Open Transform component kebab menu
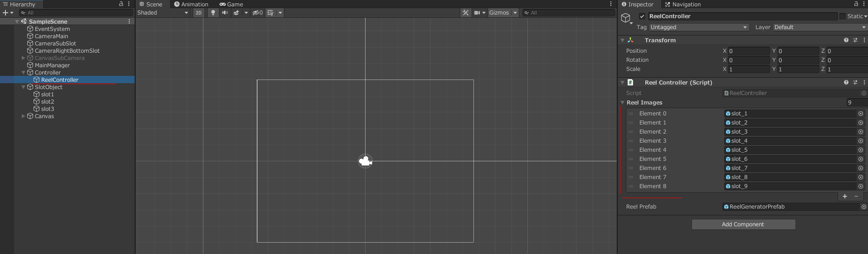Viewport: 868px width, 254px height. pyautogui.click(x=864, y=40)
